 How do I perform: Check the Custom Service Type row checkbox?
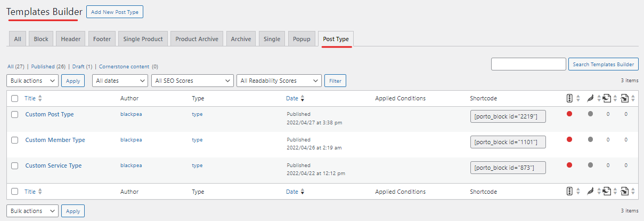click(x=14, y=165)
